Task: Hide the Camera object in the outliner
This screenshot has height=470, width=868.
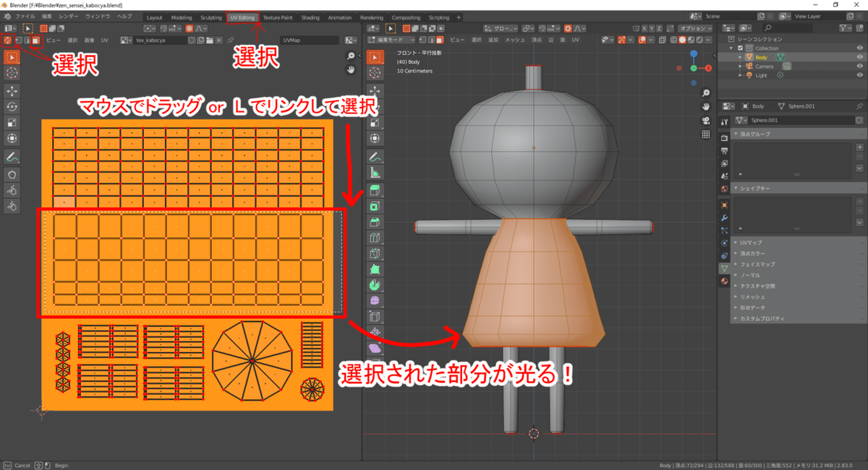Action: pos(860,66)
